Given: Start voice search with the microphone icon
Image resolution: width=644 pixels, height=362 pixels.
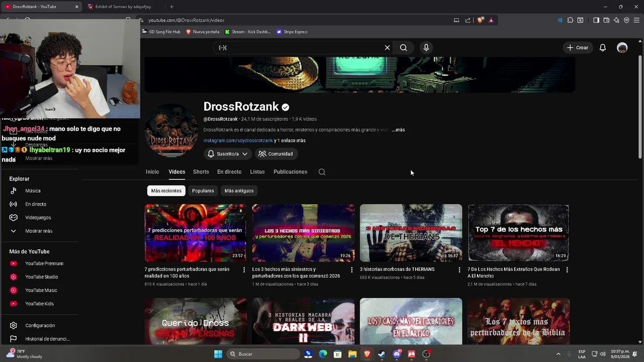Looking at the screenshot, I should pos(426,48).
